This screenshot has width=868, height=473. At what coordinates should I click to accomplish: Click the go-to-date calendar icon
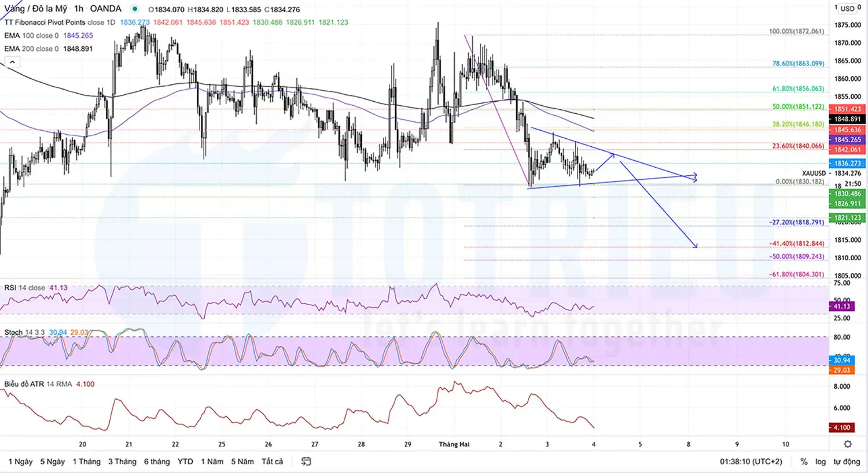pyautogui.click(x=306, y=461)
